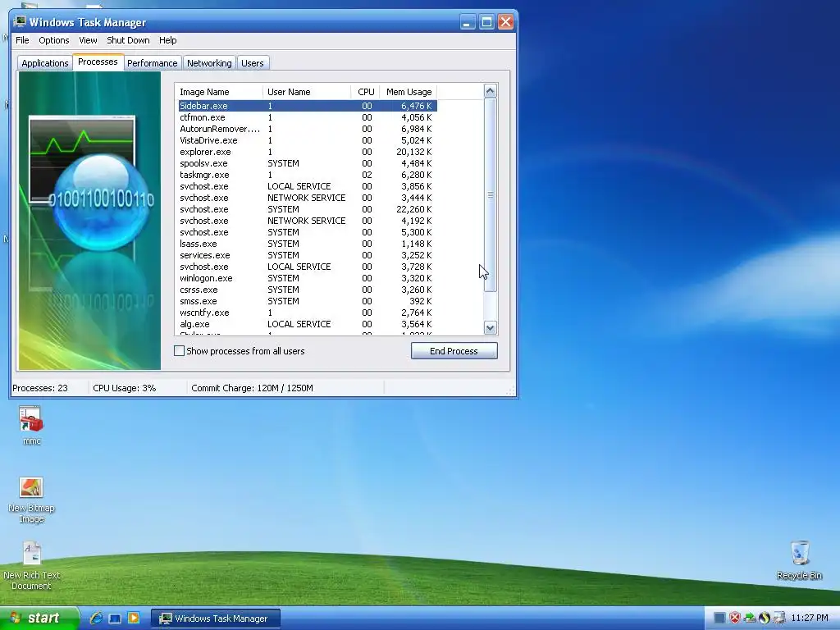Image resolution: width=840 pixels, height=630 pixels.
Task: Sort by Mem Usage column header
Action: pos(409,92)
